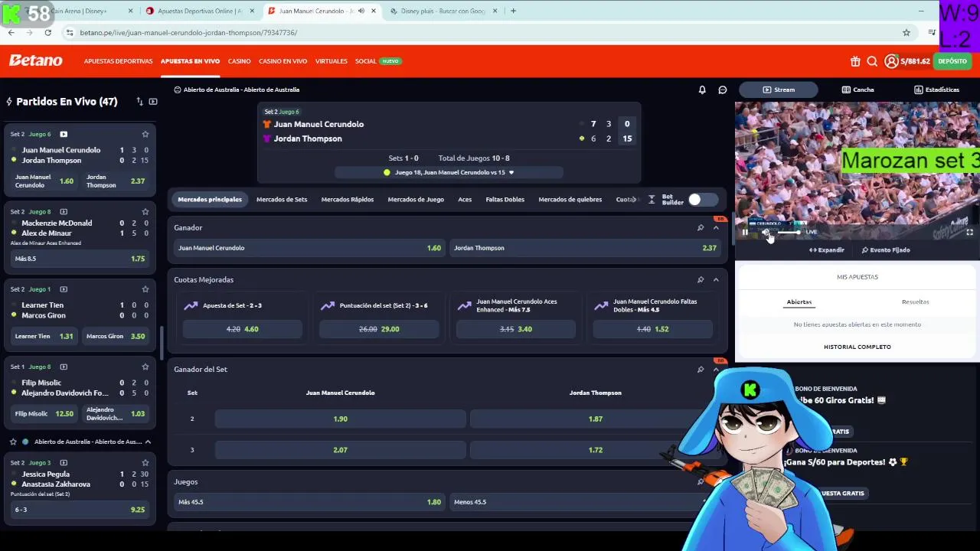Collapse the Ganador market section
This screenshot has height=551, width=980.
coord(716,227)
